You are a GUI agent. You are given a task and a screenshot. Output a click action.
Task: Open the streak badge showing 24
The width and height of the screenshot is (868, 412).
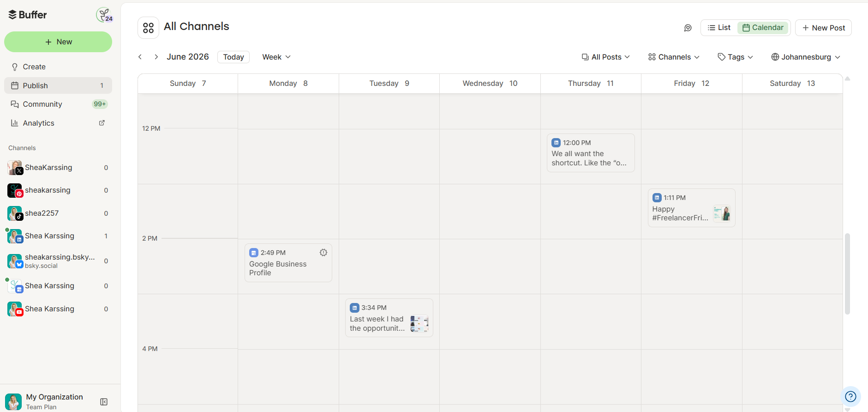coord(104,15)
